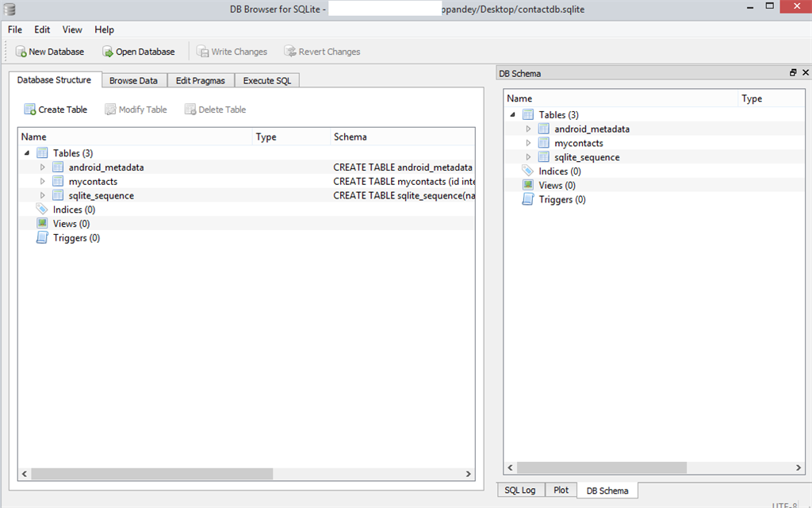Click Name column header in DB Schema panel

621,98
